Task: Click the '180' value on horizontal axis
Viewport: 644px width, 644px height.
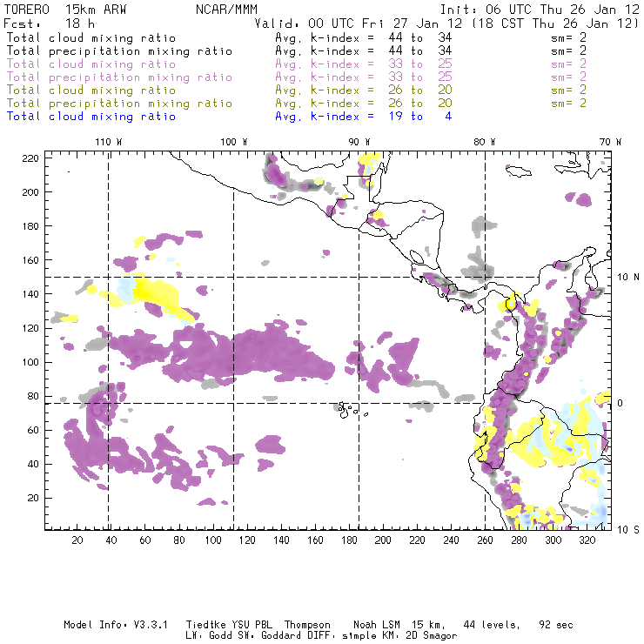Action: 349,540
